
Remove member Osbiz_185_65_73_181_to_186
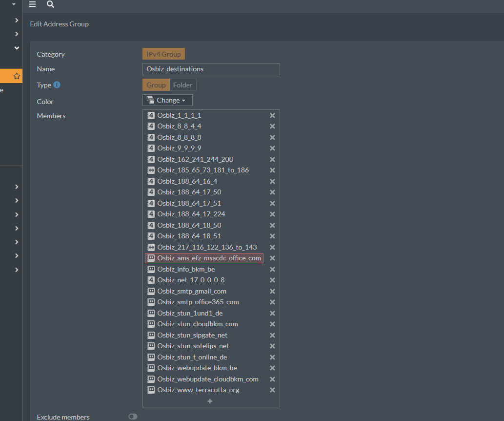tap(272, 170)
